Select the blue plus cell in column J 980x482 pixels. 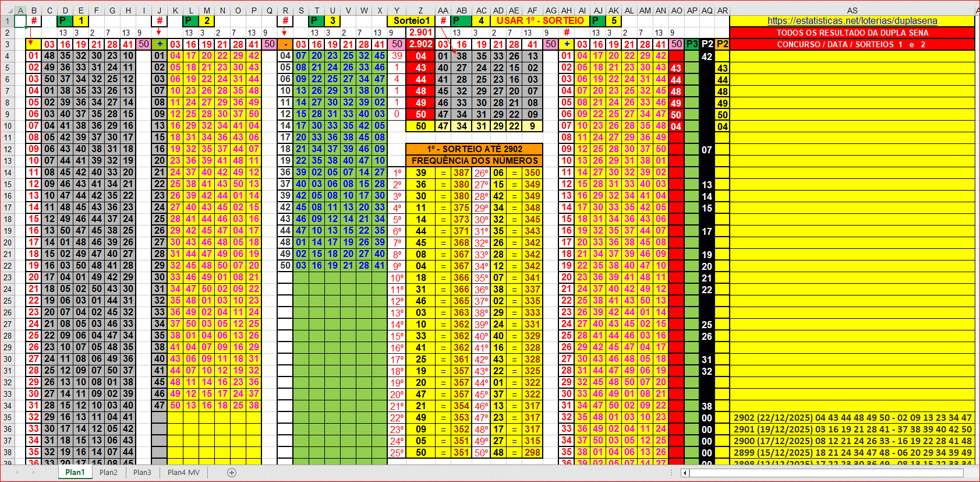pyautogui.click(x=160, y=44)
